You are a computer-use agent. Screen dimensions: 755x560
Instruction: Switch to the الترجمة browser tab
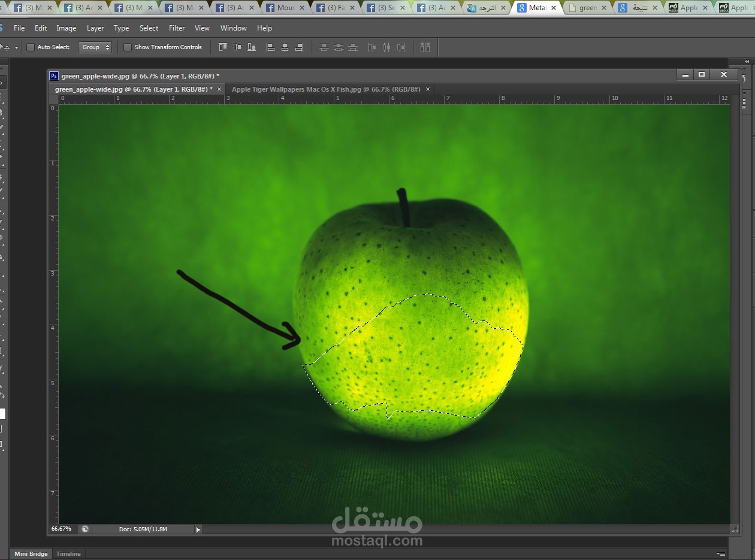(487, 8)
